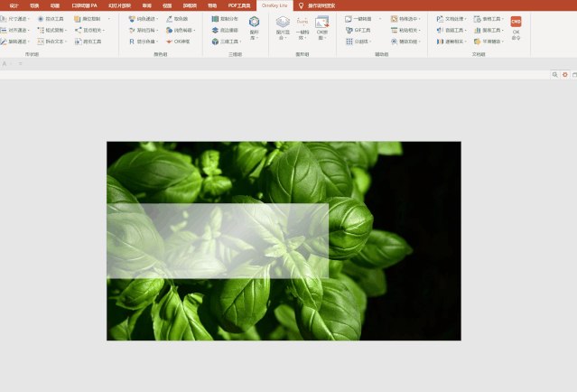Open the 控点工具 control point tool
Screen dimensions: 577x392
pyautogui.click(x=51, y=19)
